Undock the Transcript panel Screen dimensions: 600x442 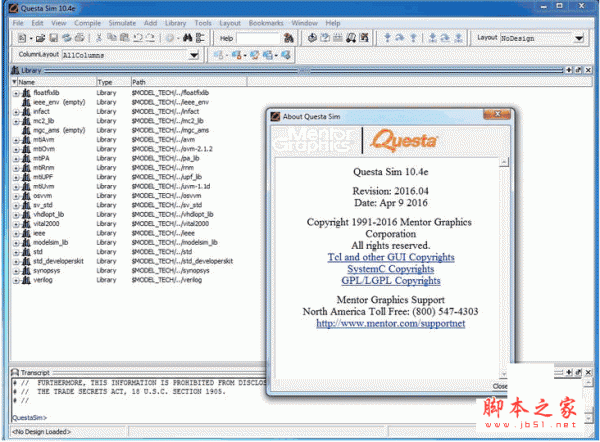click(578, 372)
